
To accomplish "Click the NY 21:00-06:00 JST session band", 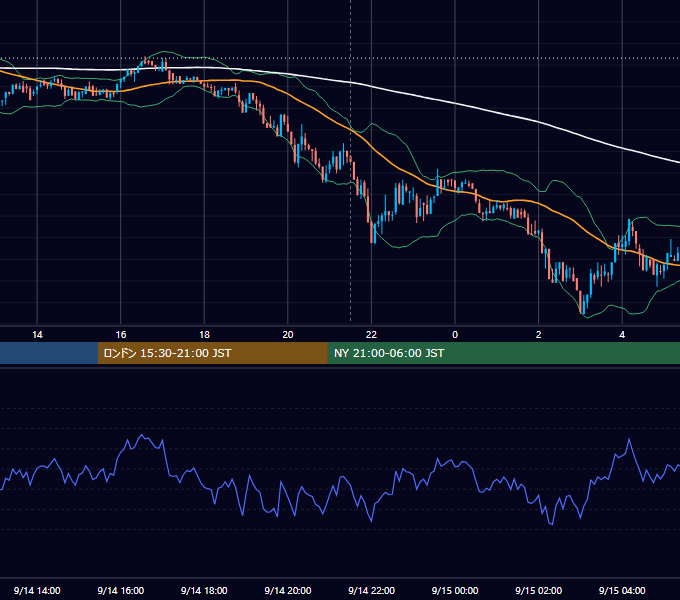I will point(503,353).
